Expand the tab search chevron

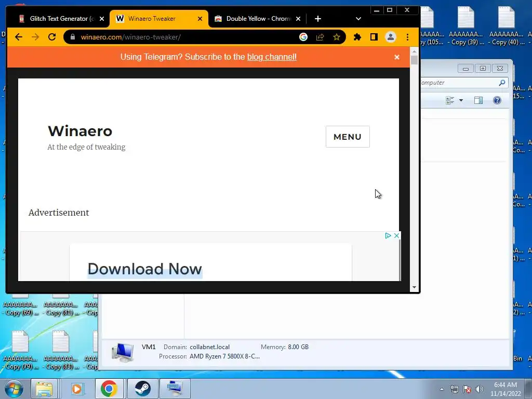pyautogui.click(x=358, y=19)
